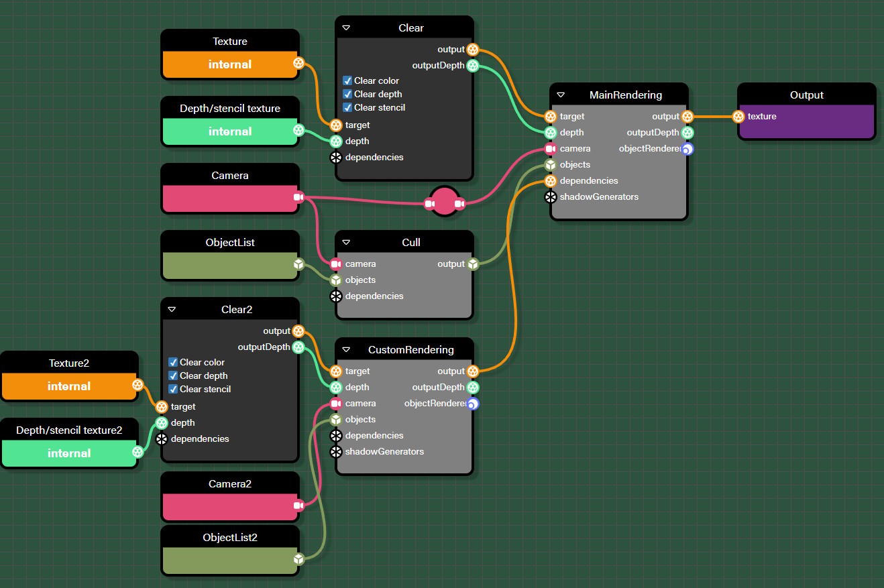Click the output port of the Clear node
The height and width of the screenshot is (588, 884).
pyautogui.click(x=473, y=49)
